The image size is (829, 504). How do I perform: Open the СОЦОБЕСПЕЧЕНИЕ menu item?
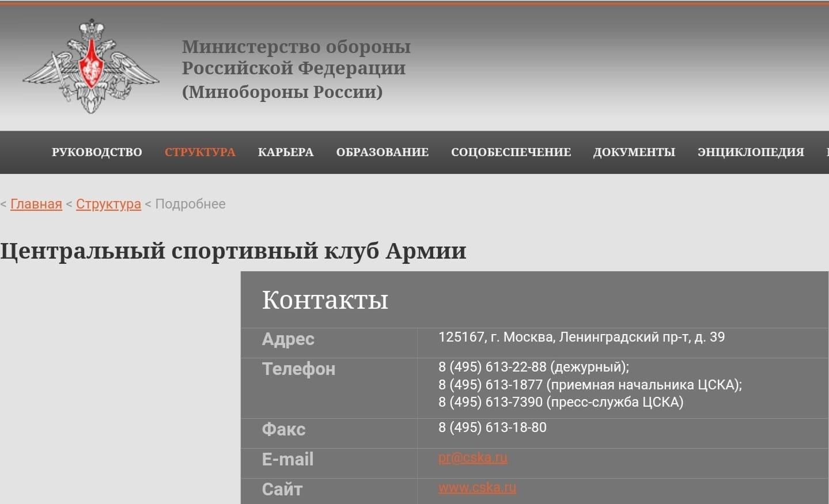[511, 152]
